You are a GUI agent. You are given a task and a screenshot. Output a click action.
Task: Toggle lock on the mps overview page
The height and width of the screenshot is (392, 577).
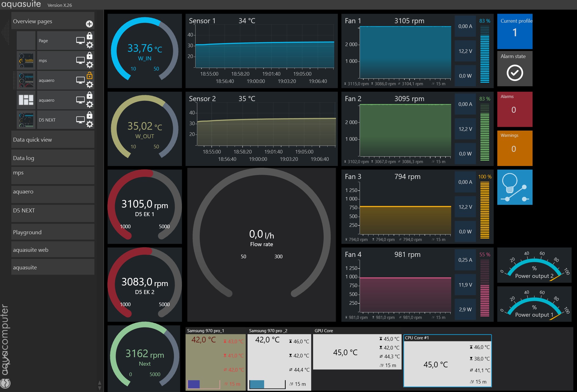tap(90, 56)
